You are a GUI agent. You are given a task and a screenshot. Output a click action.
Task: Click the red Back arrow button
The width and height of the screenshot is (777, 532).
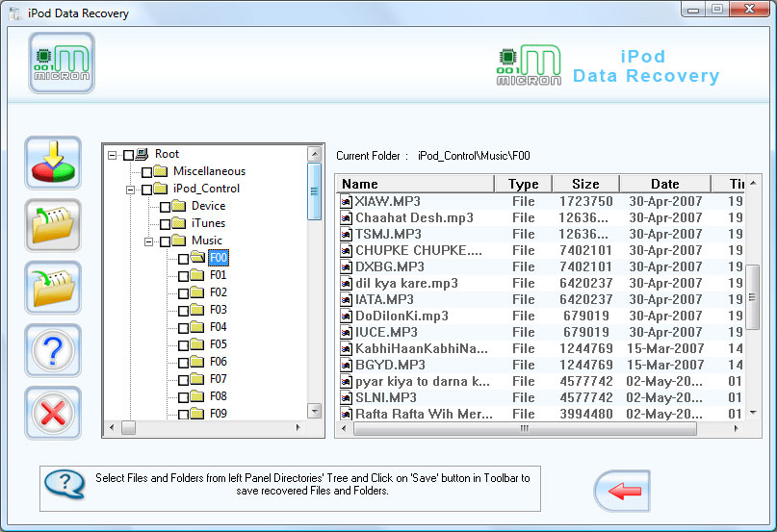(622, 491)
